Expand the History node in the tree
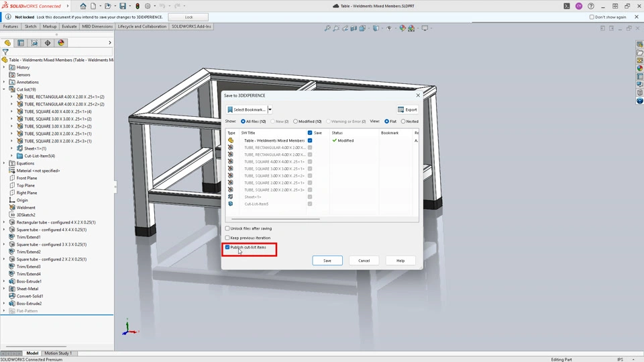Screen dimensions: 644x362 tap(4, 67)
